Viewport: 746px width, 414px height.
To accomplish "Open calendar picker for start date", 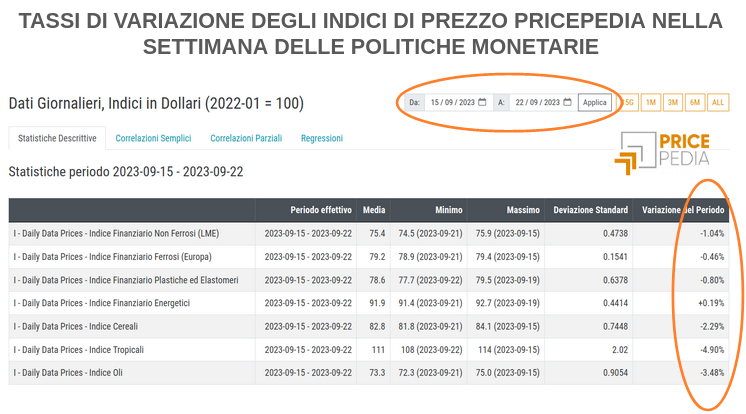I will 482,102.
